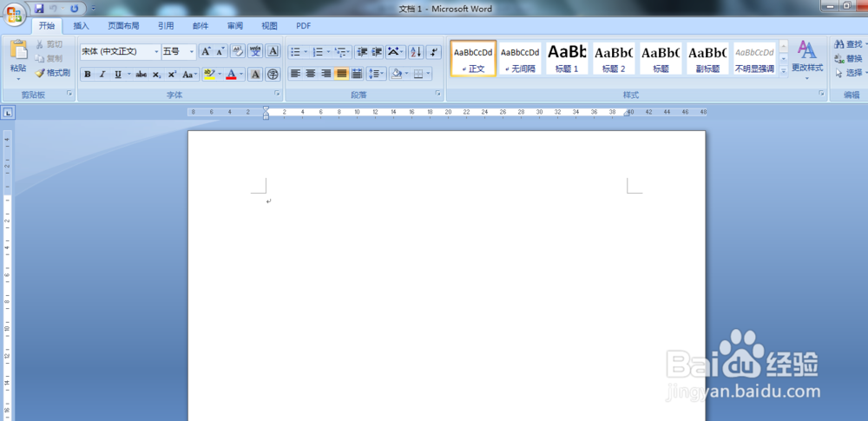Image resolution: width=868 pixels, height=421 pixels.
Task: Switch to the PDF tab
Action: pos(303,26)
